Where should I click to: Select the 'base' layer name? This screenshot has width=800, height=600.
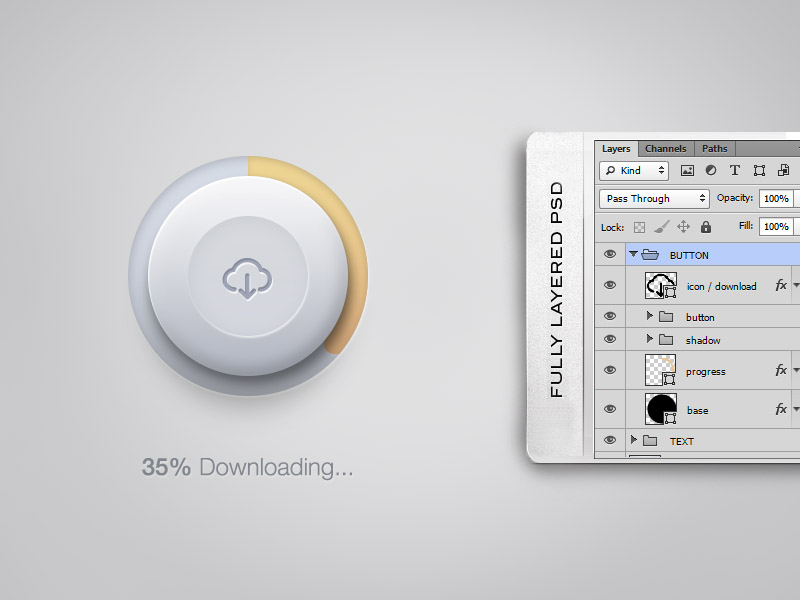(x=697, y=410)
